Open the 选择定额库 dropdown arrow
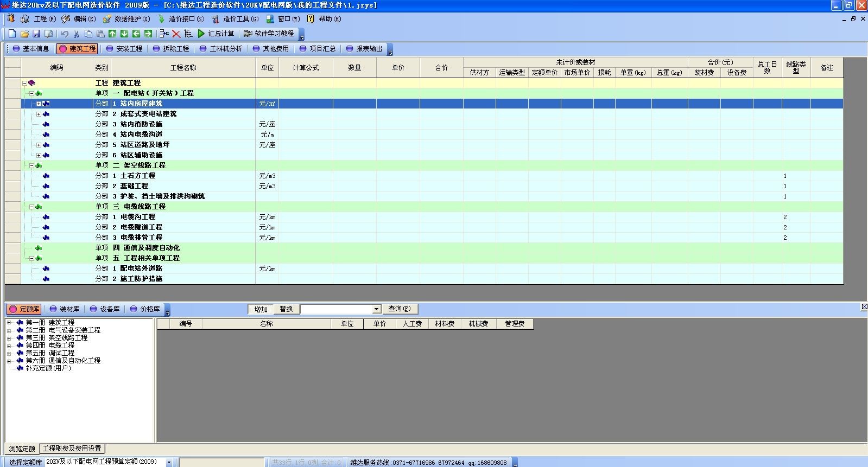Viewport: 868px width, 467px height. coord(169,463)
